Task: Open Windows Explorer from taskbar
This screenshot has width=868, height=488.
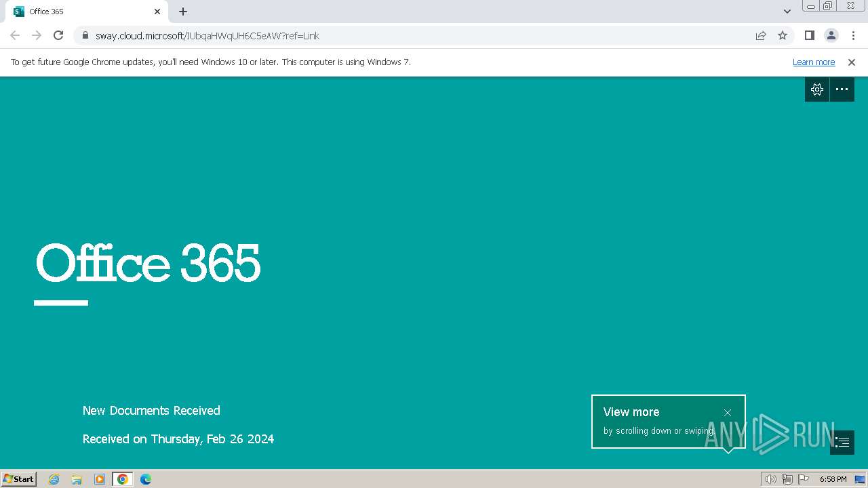Action: point(77,479)
